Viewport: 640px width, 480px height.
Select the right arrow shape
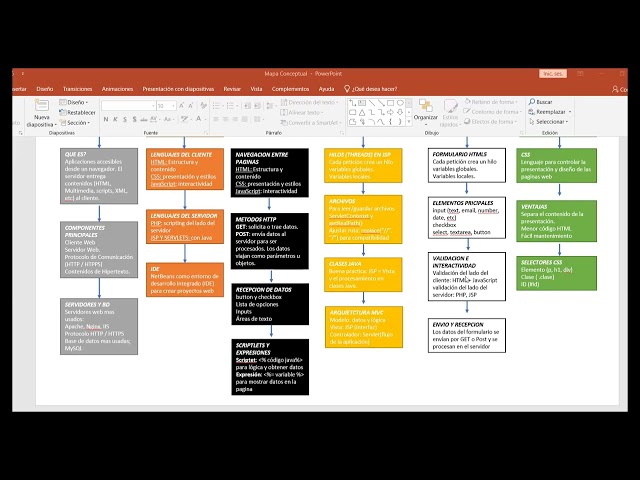(x=391, y=112)
